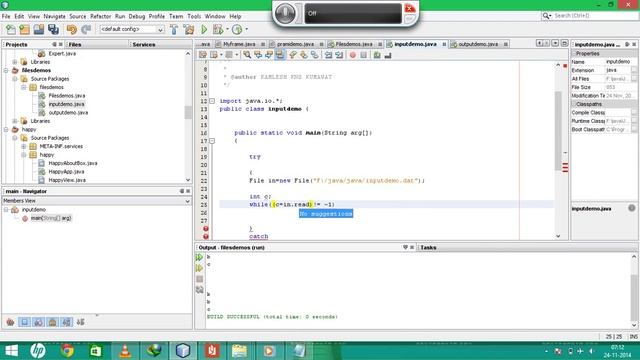Switch to the Filesdemos.java editor tab
This screenshot has height=360, width=640.
tap(354, 44)
